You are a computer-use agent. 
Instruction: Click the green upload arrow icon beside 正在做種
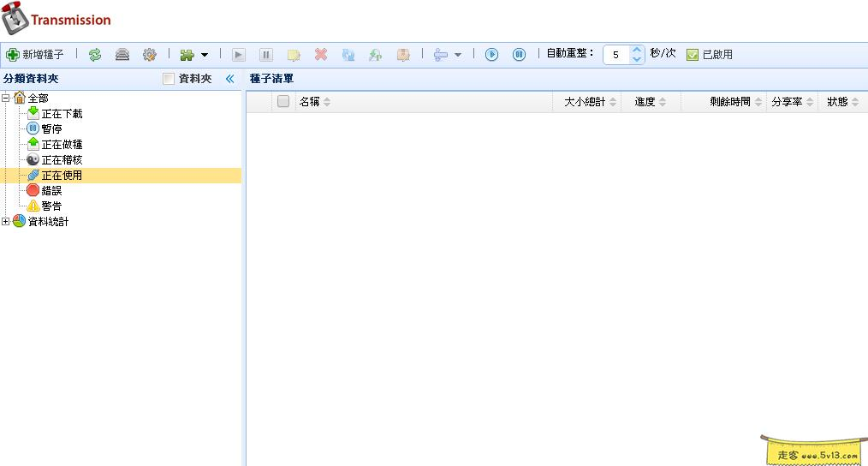(x=33, y=144)
